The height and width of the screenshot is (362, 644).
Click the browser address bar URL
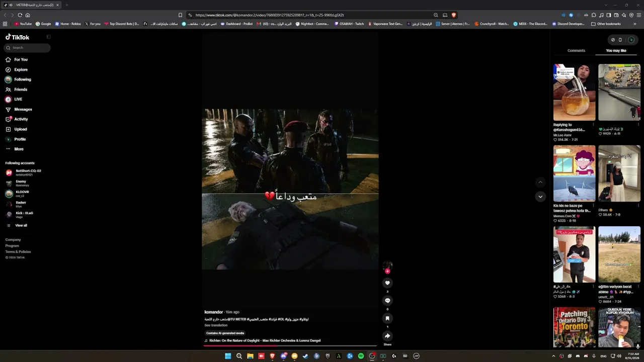[x=270, y=15]
